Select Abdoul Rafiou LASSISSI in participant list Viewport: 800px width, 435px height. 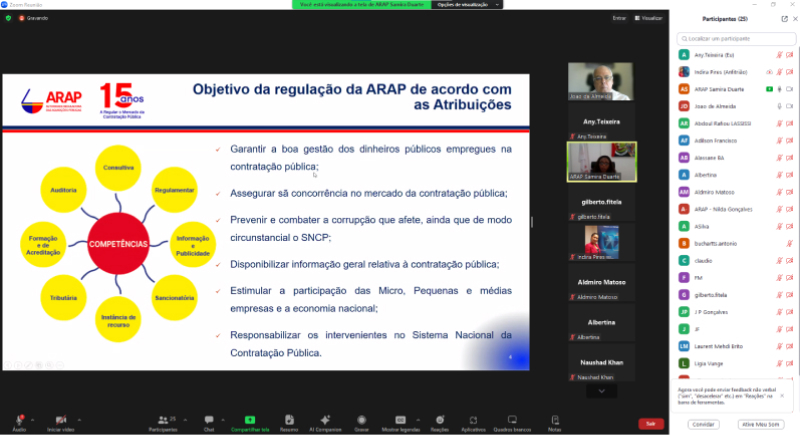736,123
